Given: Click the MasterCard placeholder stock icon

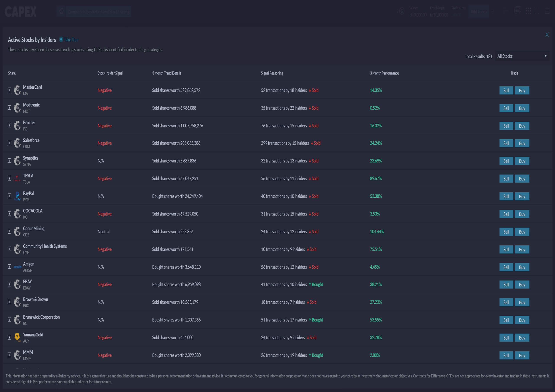Looking at the screenshot, I should [17, 90].
